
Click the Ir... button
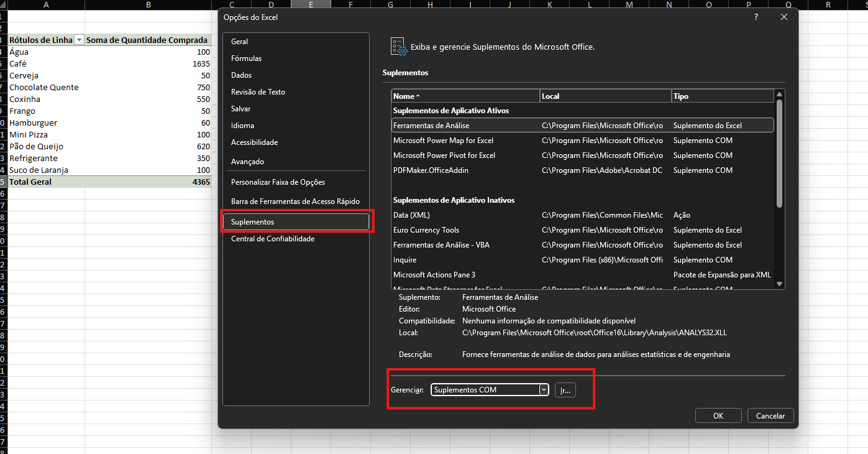coord(565,390)
